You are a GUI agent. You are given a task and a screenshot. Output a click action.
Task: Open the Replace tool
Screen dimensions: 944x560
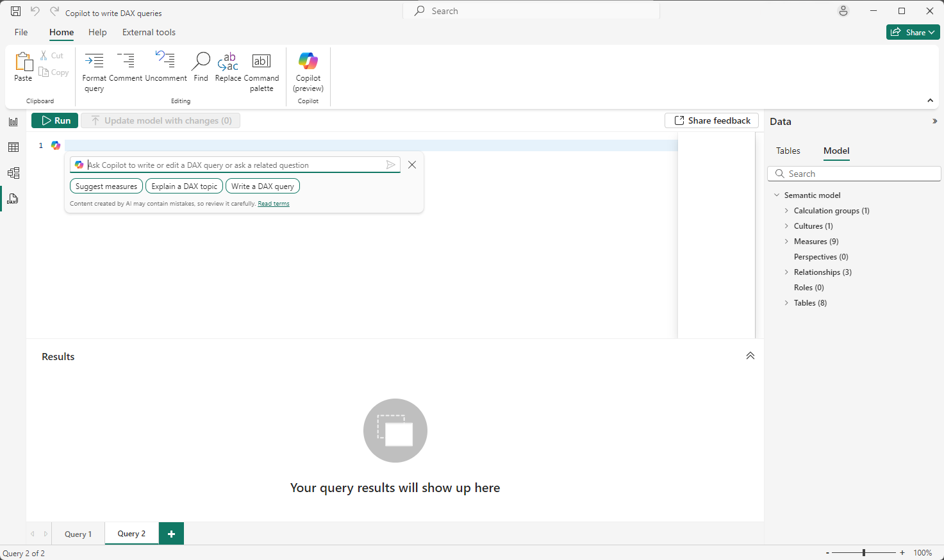228,62
